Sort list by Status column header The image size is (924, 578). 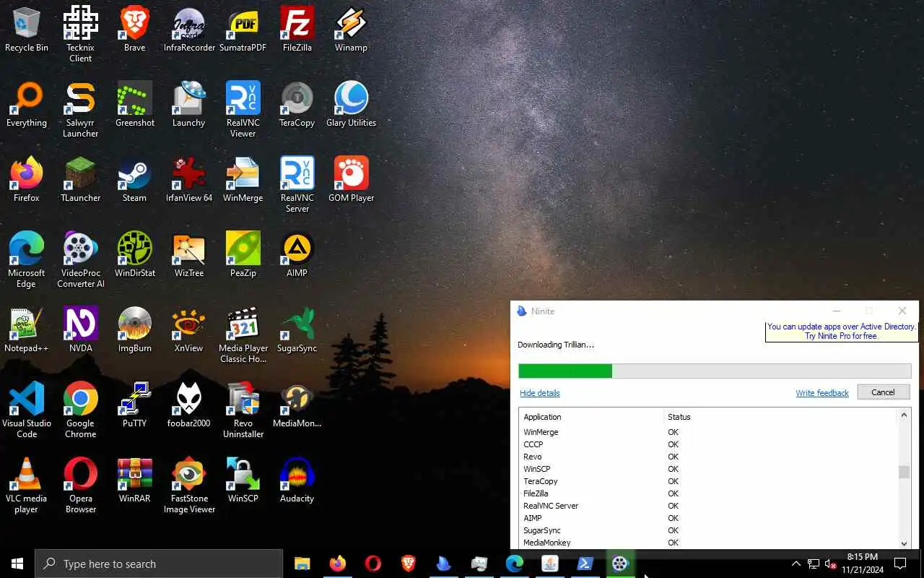point(780,417)
